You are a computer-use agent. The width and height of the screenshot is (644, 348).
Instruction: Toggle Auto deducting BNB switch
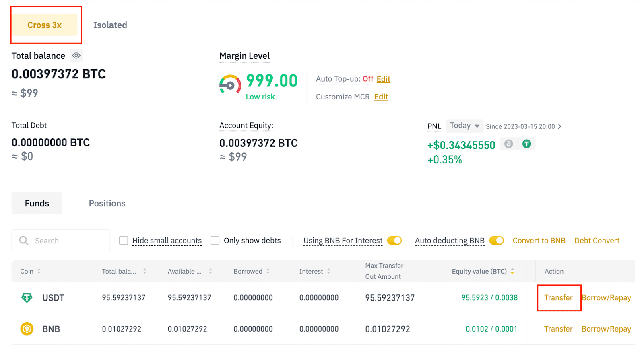point(497,241)
